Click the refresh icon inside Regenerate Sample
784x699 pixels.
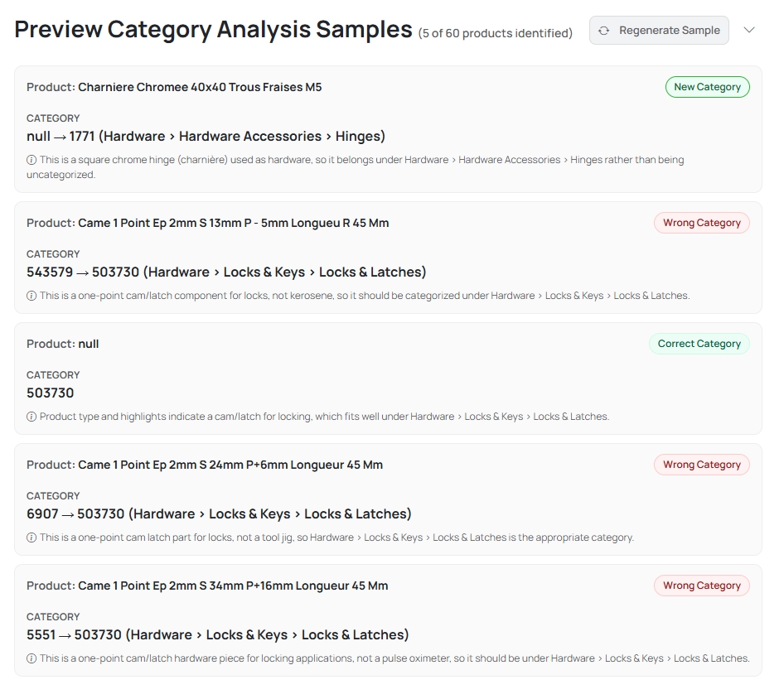click(x=604, y=30)
